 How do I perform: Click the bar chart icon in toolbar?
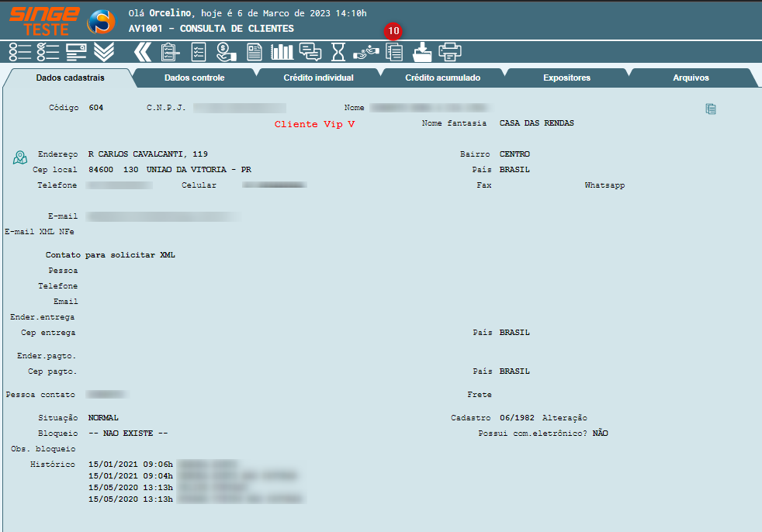point(282,52)
